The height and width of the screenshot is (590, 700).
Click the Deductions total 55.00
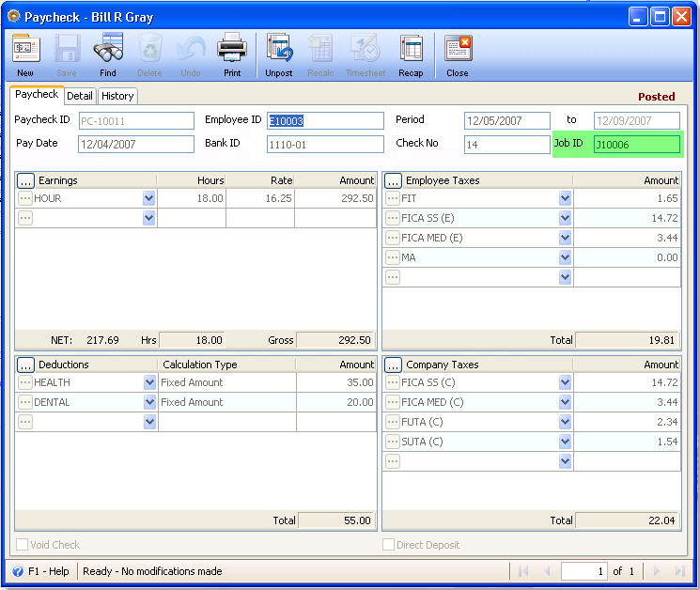pos(336,520)
